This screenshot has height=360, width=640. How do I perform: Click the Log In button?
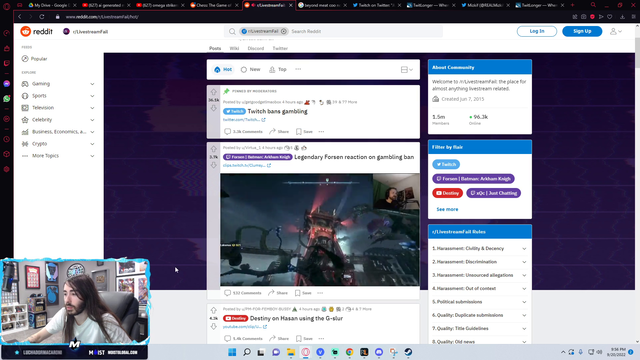(537, 31)
